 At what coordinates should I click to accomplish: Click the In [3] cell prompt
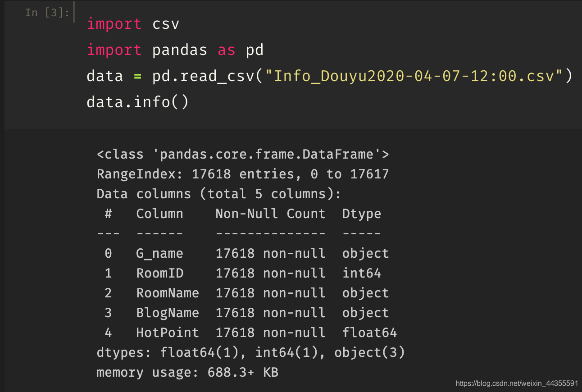pyautogui.click(x=47, y=13)
